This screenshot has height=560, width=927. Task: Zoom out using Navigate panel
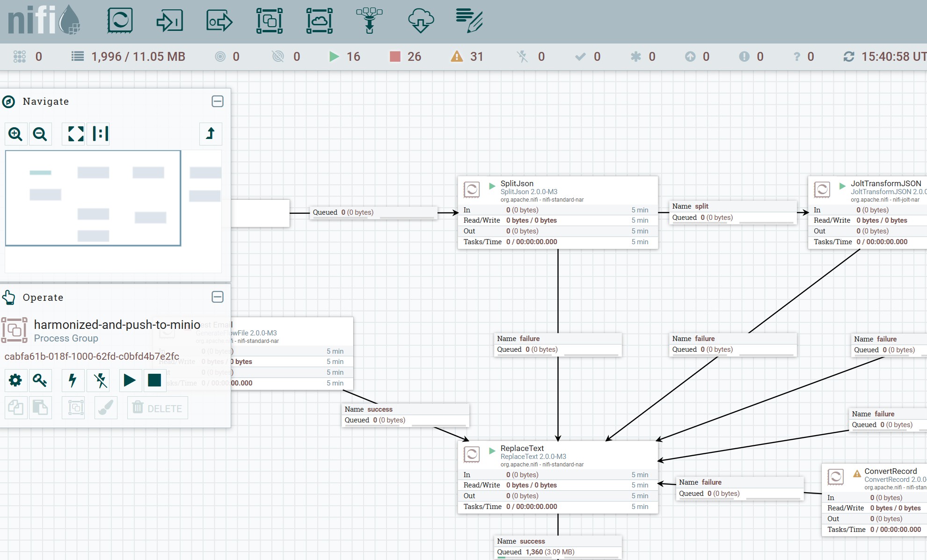pos(40,134)
